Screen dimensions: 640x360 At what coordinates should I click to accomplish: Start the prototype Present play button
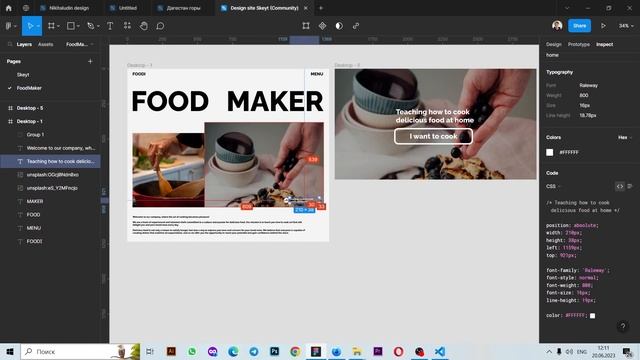pyautogui.click(x=603, y=26)
